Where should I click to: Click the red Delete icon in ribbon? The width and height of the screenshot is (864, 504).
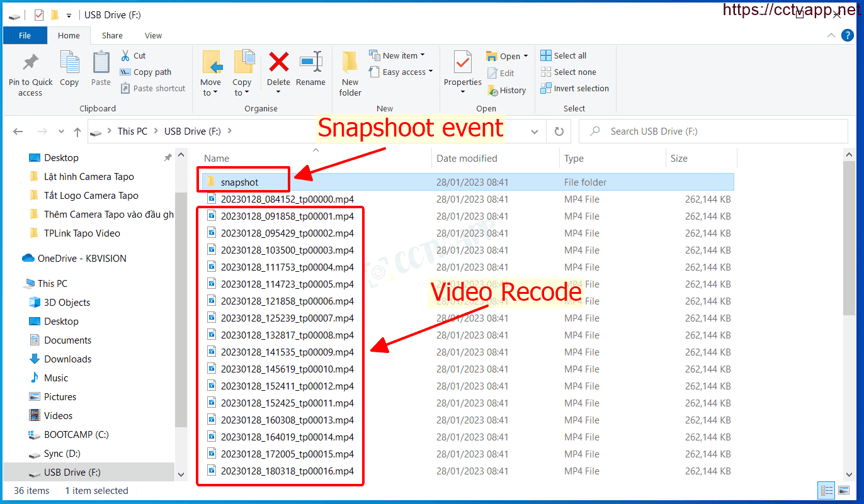pos(278,62)
